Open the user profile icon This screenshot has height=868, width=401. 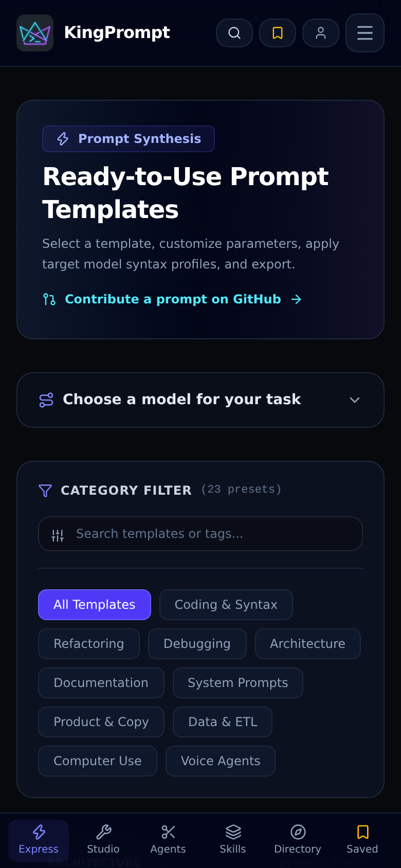321,33
